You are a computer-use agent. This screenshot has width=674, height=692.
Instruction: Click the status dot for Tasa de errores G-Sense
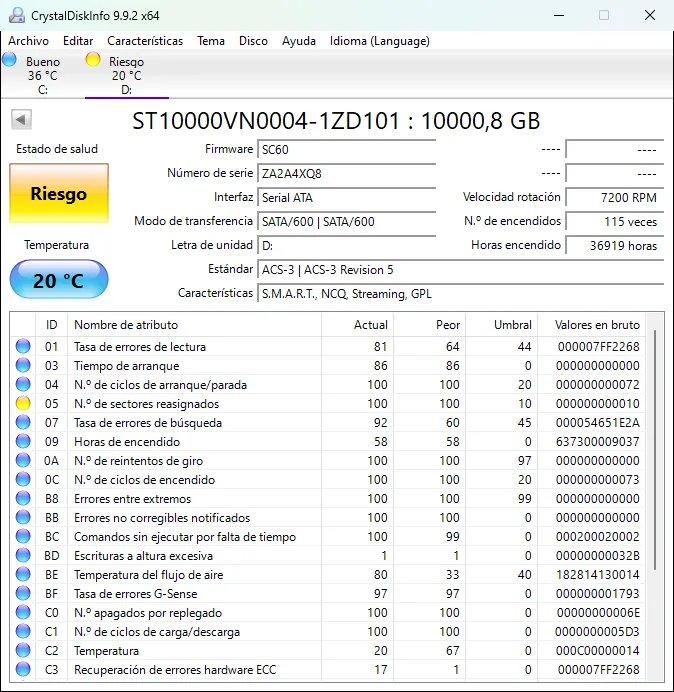coord(23,593)
